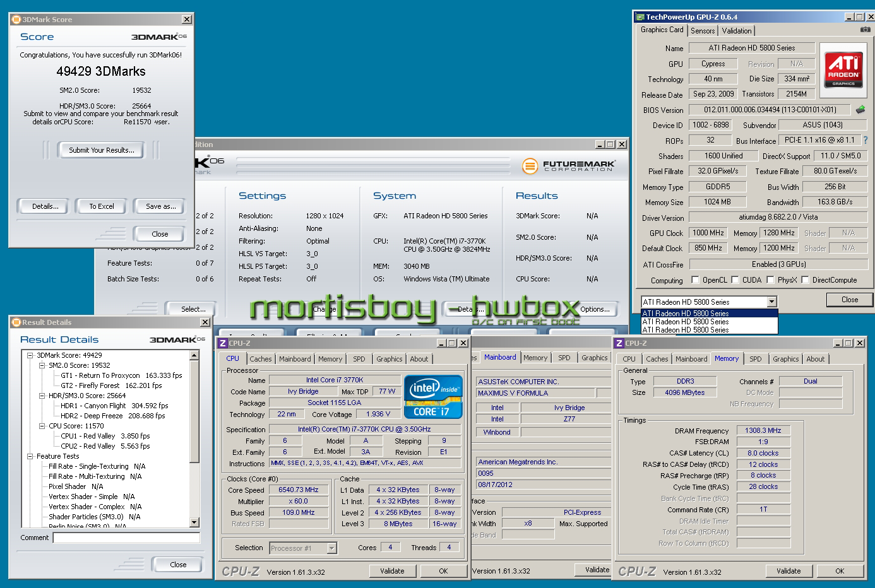
Task: Collapse the CPU Score: 11570 node
Action: coord(42,426)
